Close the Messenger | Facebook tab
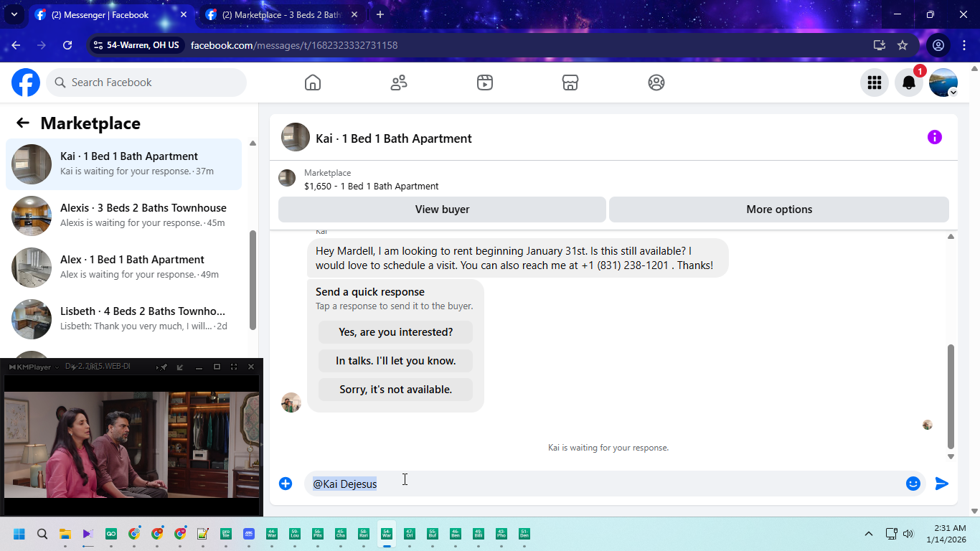980x551 pixels. tap(184, 14)
